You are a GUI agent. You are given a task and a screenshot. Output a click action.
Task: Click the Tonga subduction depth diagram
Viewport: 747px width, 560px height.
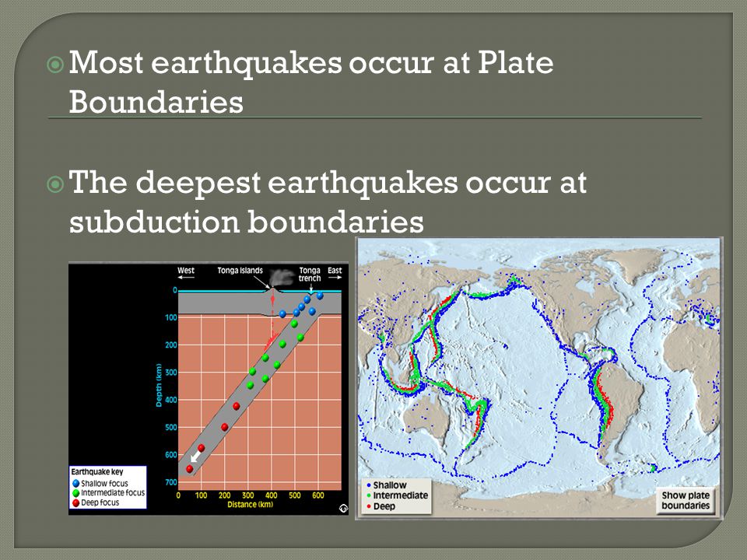(x=209, y=389)
